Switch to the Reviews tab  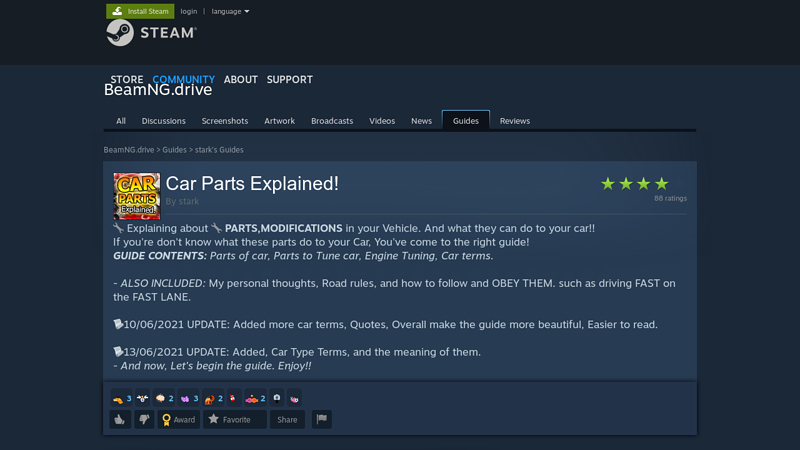pyautogui.click(x=515, y=121)
